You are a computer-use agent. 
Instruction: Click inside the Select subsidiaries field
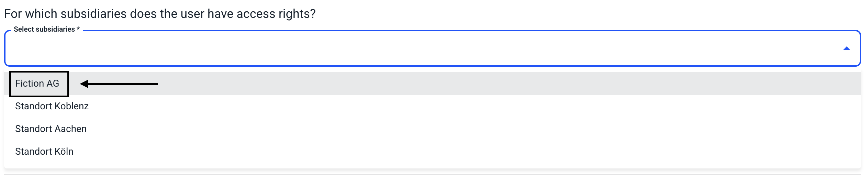pos(412,48)
